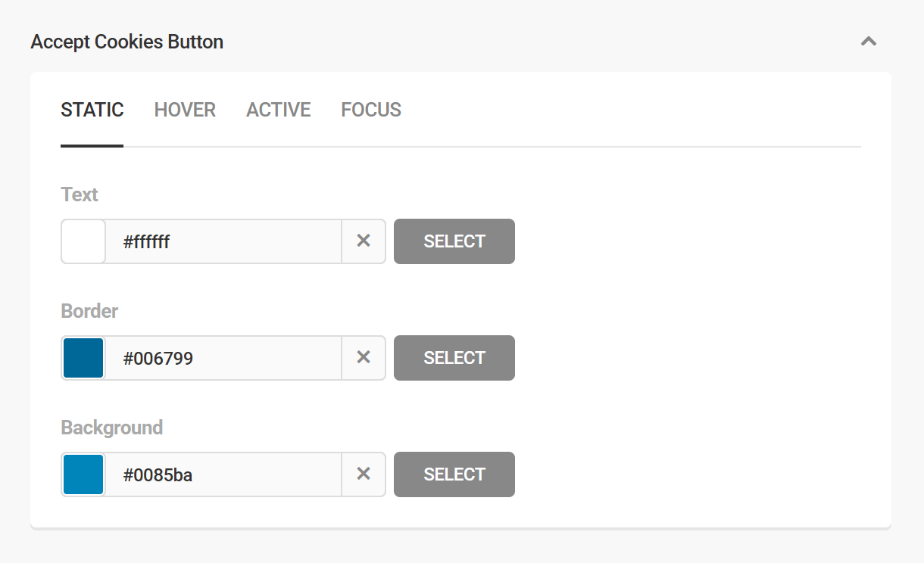The image size is (924, 563).
Task: Clear the Border color value
Action: point(364,357)
